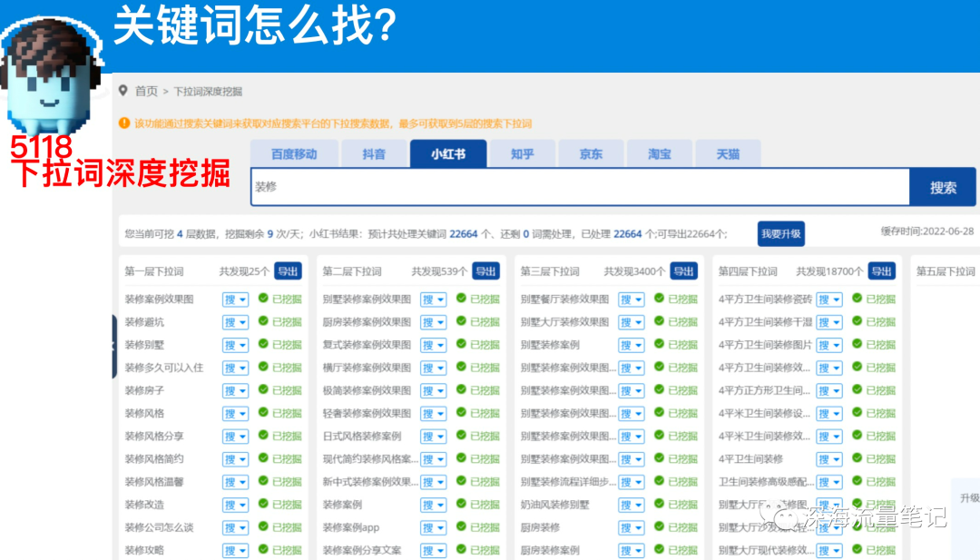
Task: Export the 第四层下拉词 list with 导出
Action: (x=882, y=271)
